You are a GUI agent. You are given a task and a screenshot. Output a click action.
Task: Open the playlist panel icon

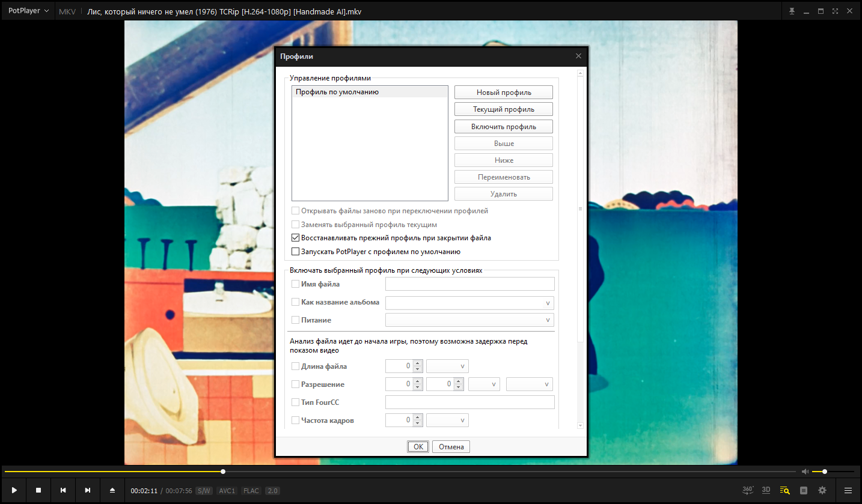click(x=803, y=491)
